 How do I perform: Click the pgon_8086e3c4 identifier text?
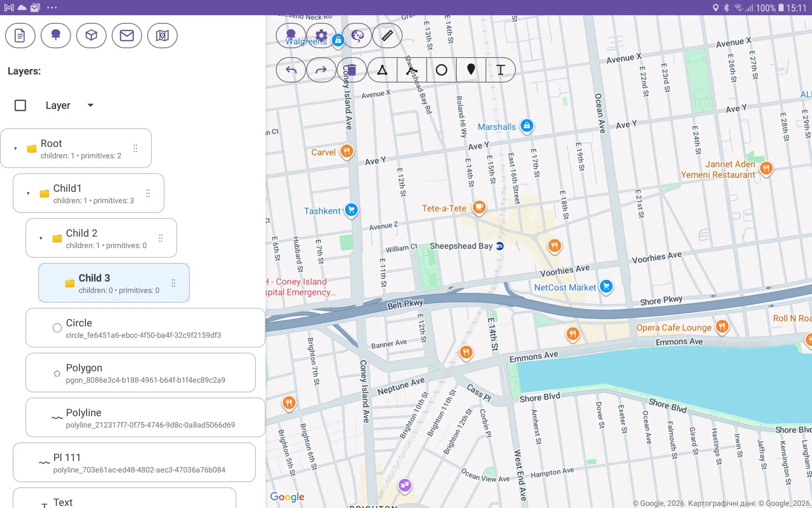145,380
